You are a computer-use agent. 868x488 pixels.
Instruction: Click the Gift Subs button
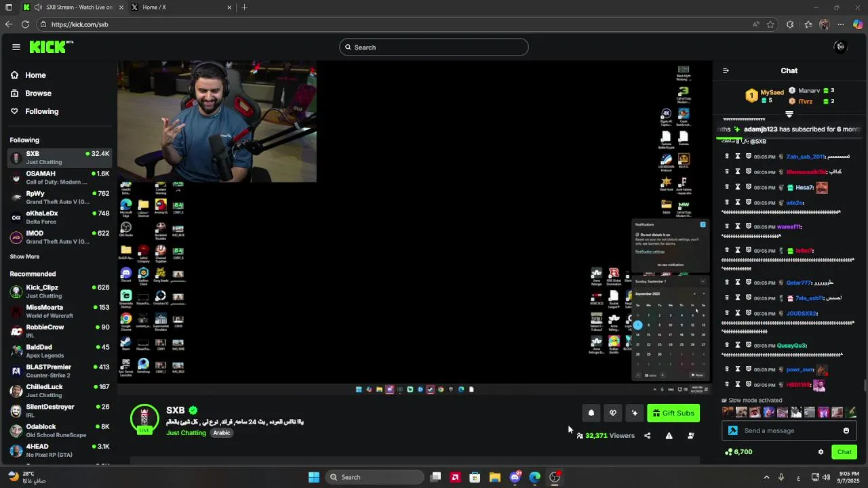[673, 413]
